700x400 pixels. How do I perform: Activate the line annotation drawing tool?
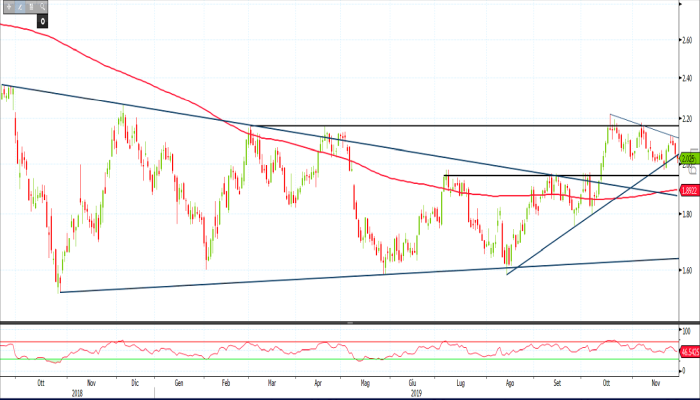18,6
